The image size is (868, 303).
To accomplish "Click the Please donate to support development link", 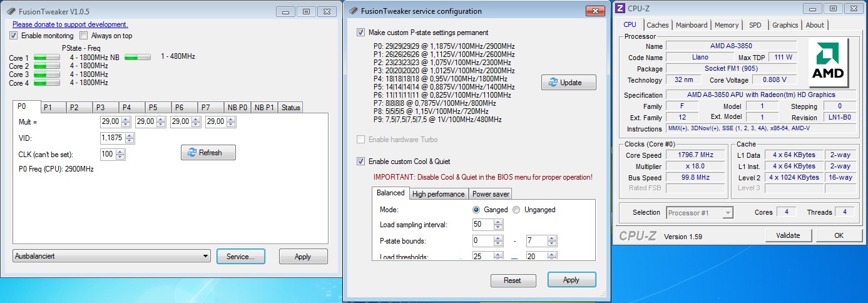I will tap(70, 24).
